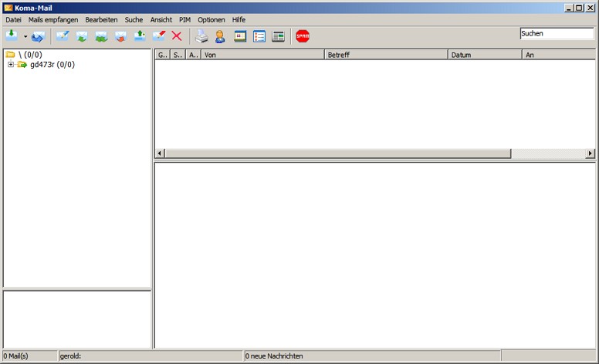The height and width of the screenshot is (364, 599).
Task: Sort mails by the Datum column
Action: pos(485,55)
